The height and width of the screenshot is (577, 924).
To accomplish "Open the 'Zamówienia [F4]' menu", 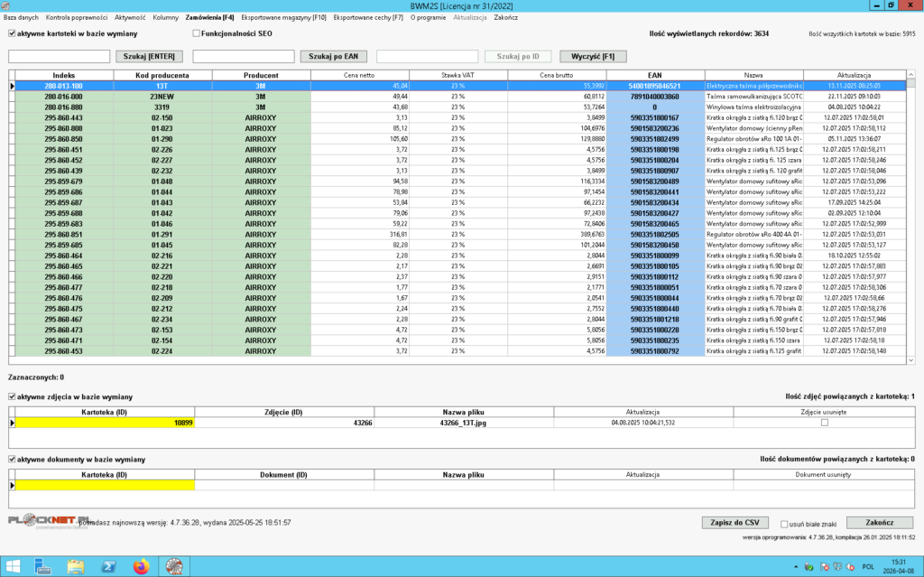I will (209, 17).
